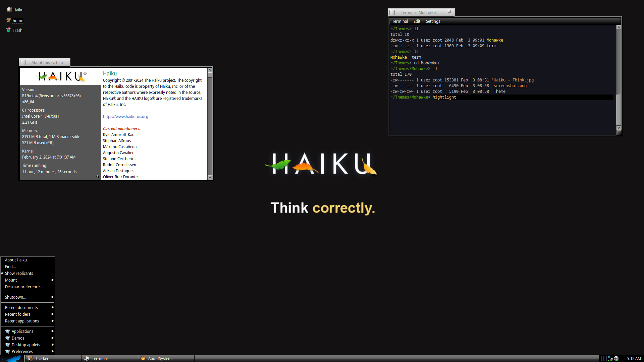This screenshot has height=362, width=644.
Task: Click the ProcessController CPU bars replicant
Action: 603,359
